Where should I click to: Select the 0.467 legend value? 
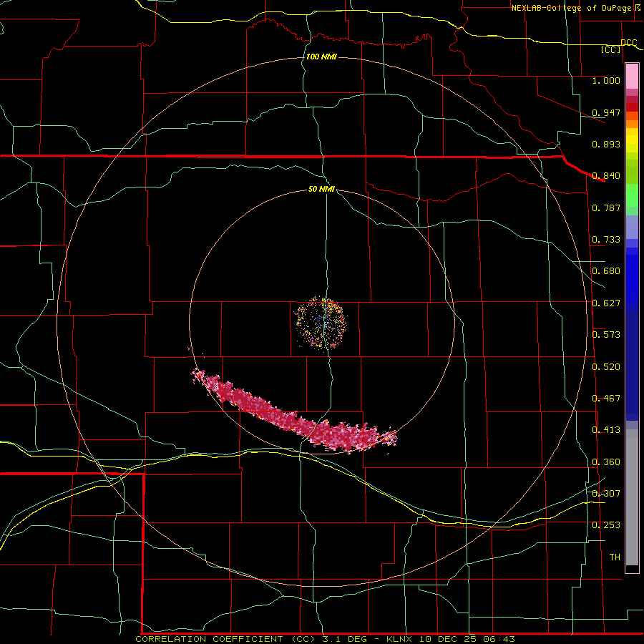coord(606,399)
